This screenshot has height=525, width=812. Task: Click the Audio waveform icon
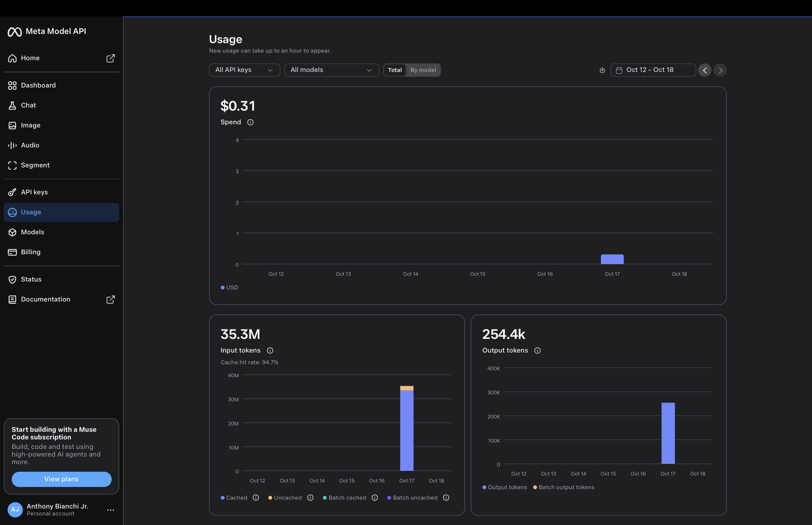click(x=12, y=145)
